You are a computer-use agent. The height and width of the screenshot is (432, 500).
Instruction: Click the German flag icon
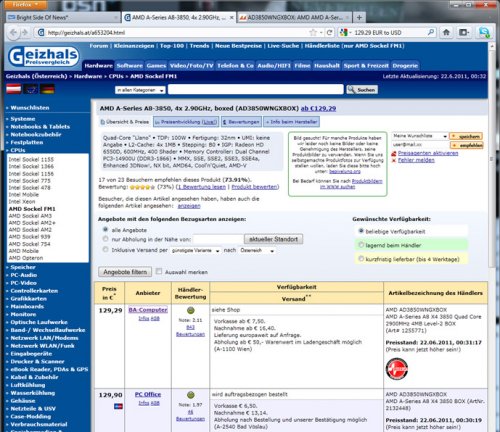tap(47, 89)
